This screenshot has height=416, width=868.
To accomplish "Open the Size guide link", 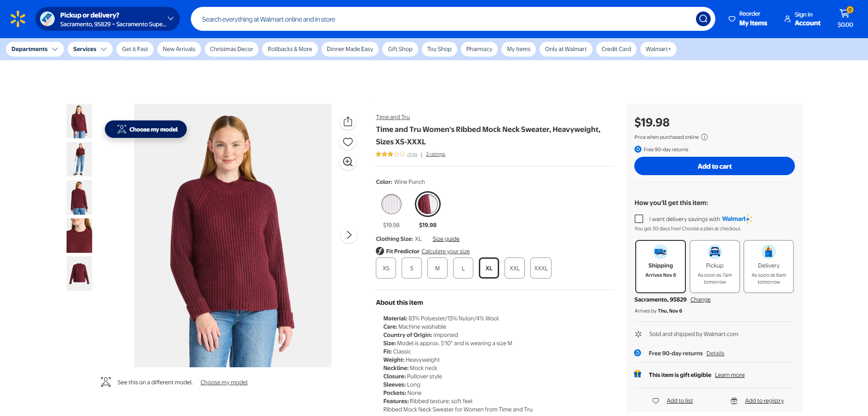I will tap(446, 239).
